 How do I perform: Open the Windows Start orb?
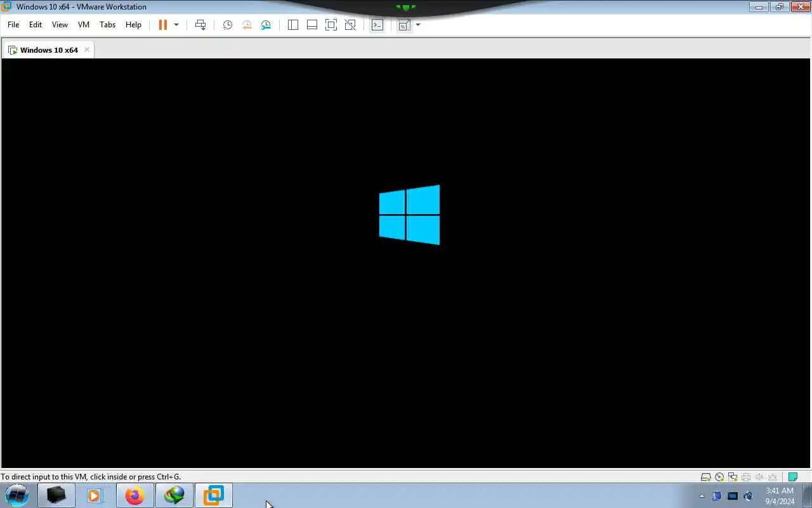17,495
